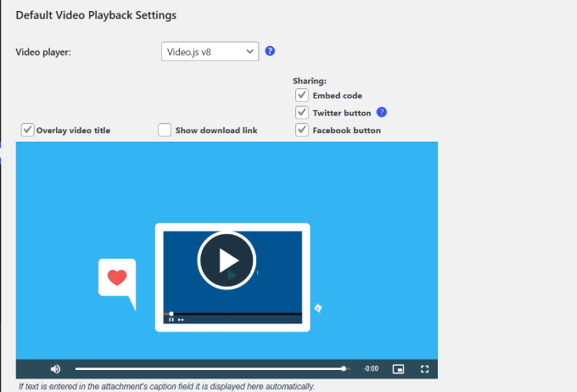Viewport: 577px width, 392px height.
Task: Disable the Facebook button sharing option
Action: (x=301, y=130)
